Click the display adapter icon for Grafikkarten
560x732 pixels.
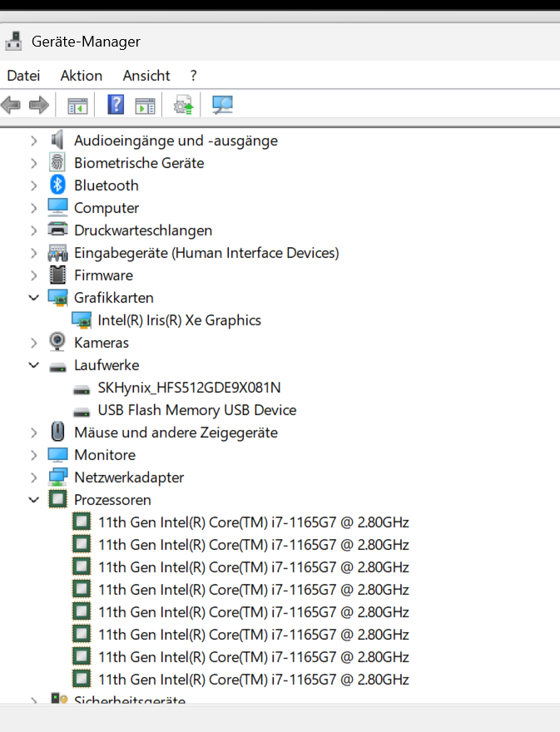[57, 298]
